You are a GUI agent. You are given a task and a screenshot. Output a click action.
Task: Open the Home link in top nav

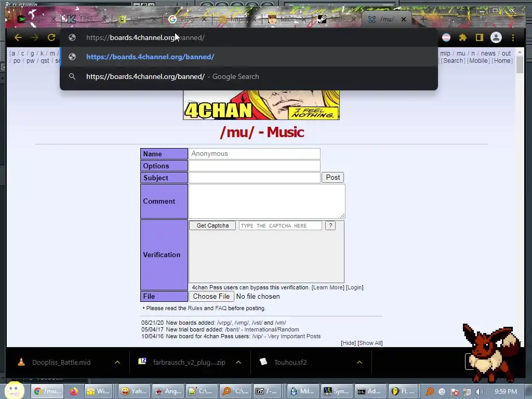[502, 61]
